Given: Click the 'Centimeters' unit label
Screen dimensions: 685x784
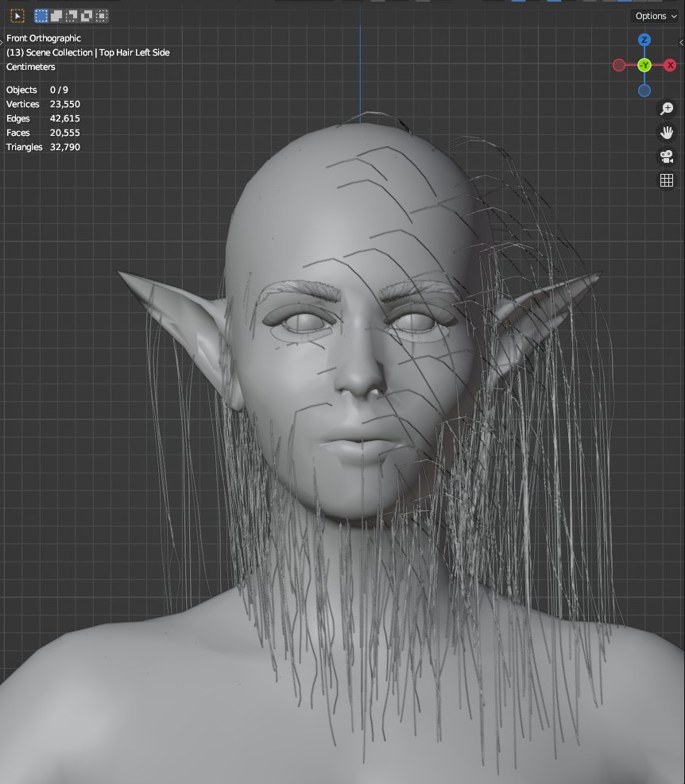Looking at the screenshot, I should click(30, 67).
